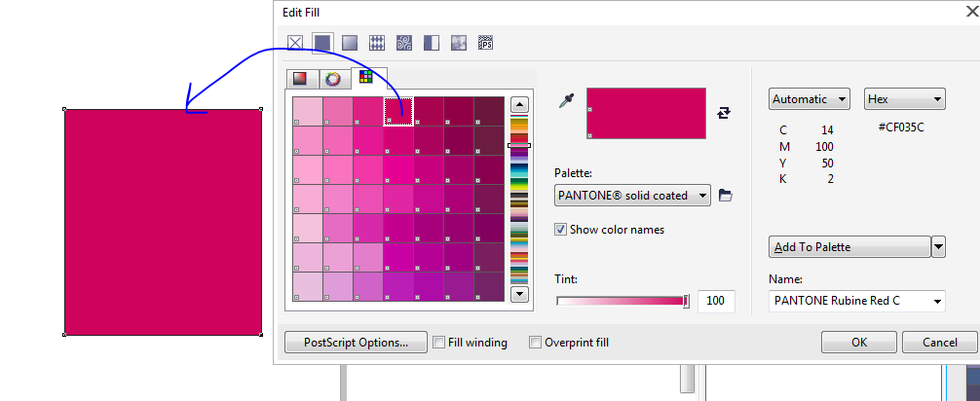Pick the eyedropper color sampler tool
The image size is (980, 401).
point(566,100)
